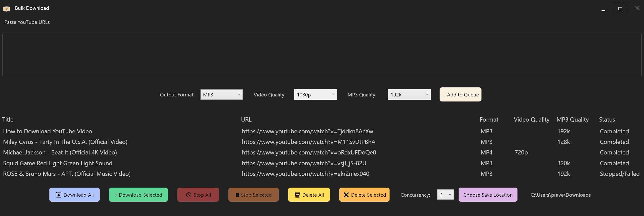Click the Bulk Download app icon in title bar
The height and width of the screenshot is (216, 644).
click(x=7, y=9)
